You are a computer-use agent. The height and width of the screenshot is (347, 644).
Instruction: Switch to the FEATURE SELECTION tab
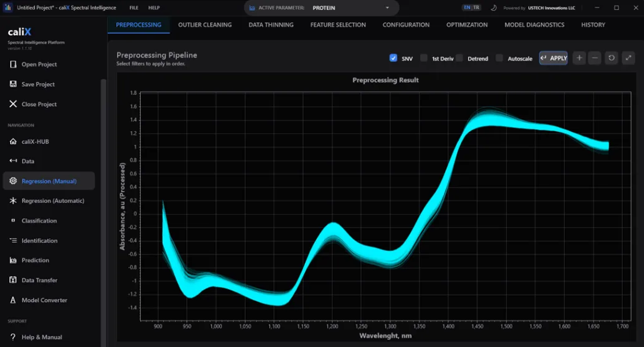click(x=338, y=25)
